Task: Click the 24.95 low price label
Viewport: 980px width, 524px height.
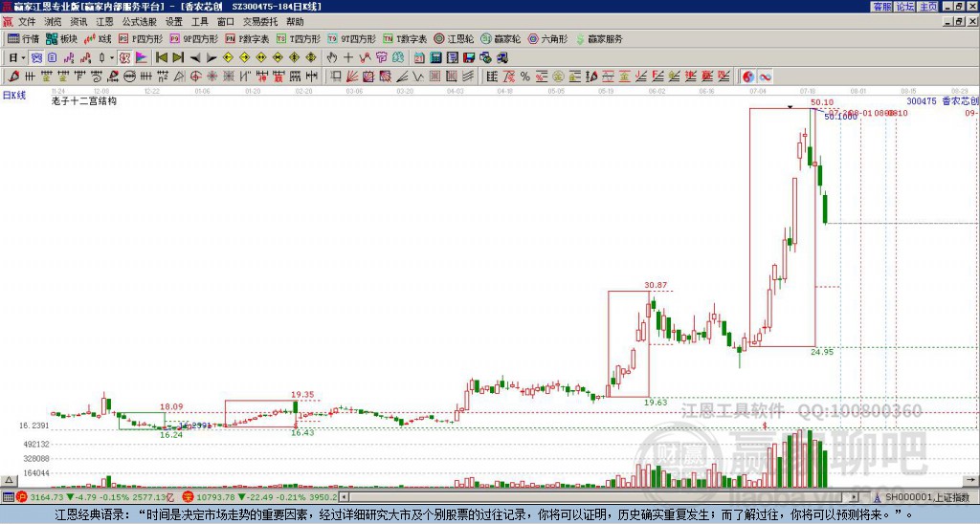Action: point(822,352)
